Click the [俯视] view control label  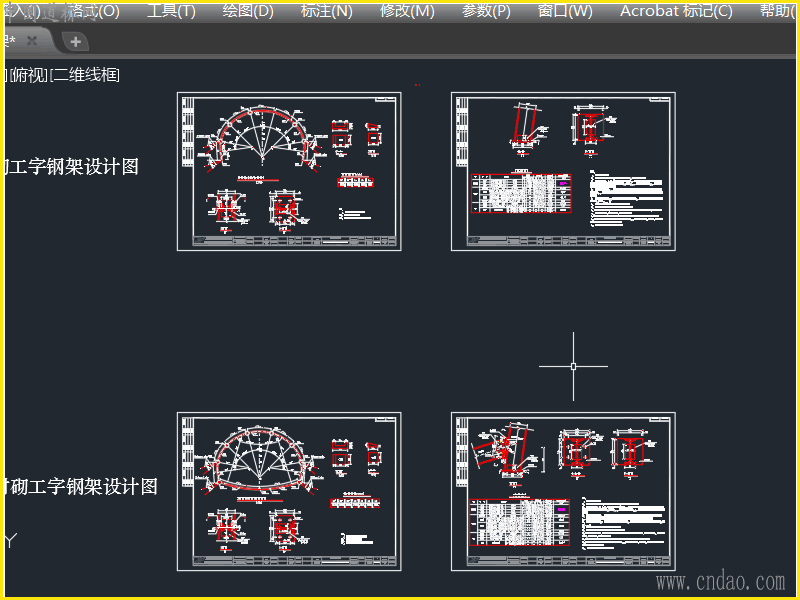29,76
